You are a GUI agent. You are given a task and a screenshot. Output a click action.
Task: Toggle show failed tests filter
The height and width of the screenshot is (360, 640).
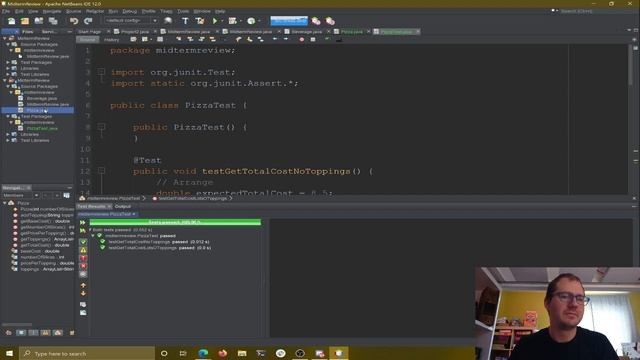(x=83, y=258)
